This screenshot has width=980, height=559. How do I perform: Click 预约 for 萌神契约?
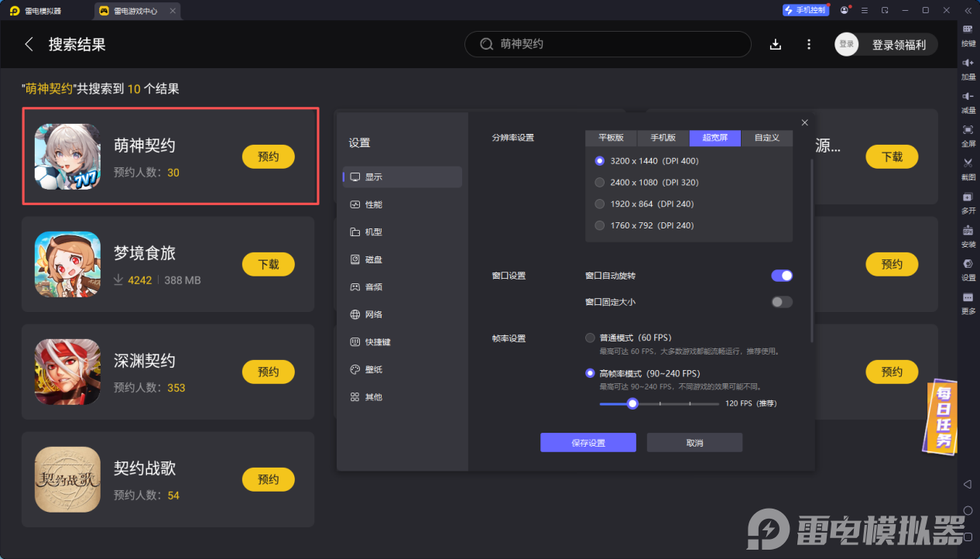coord(269,156)
